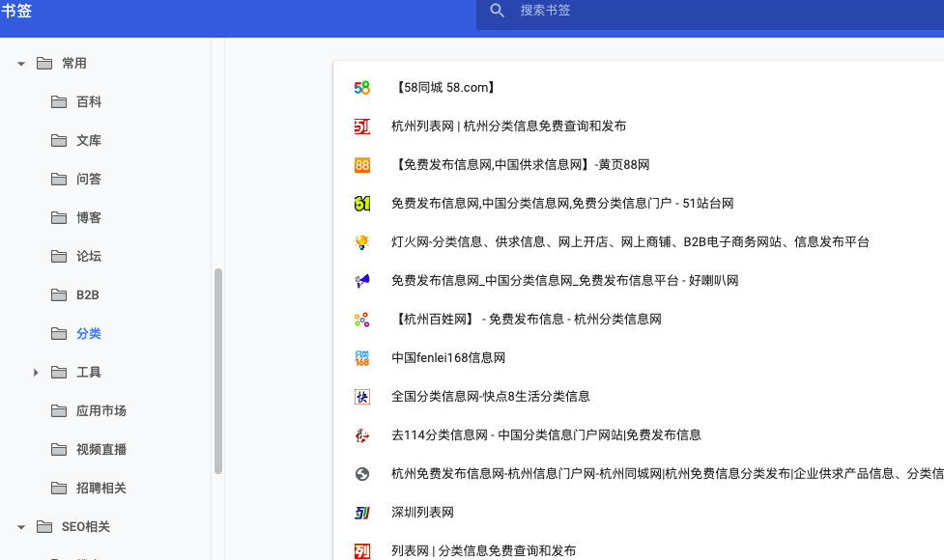Open the B2B bookmark folder

[x=88, y=295]
